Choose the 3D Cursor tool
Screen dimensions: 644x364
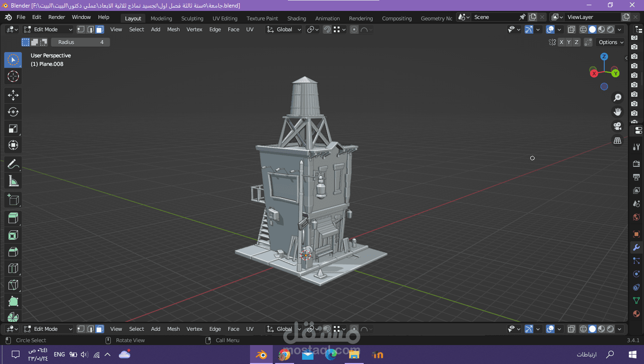[13, 76]
